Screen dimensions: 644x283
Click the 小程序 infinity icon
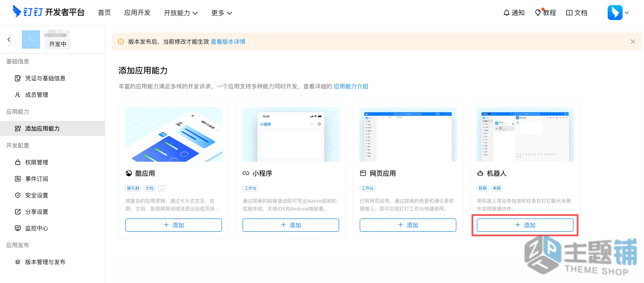pos(246,173)
